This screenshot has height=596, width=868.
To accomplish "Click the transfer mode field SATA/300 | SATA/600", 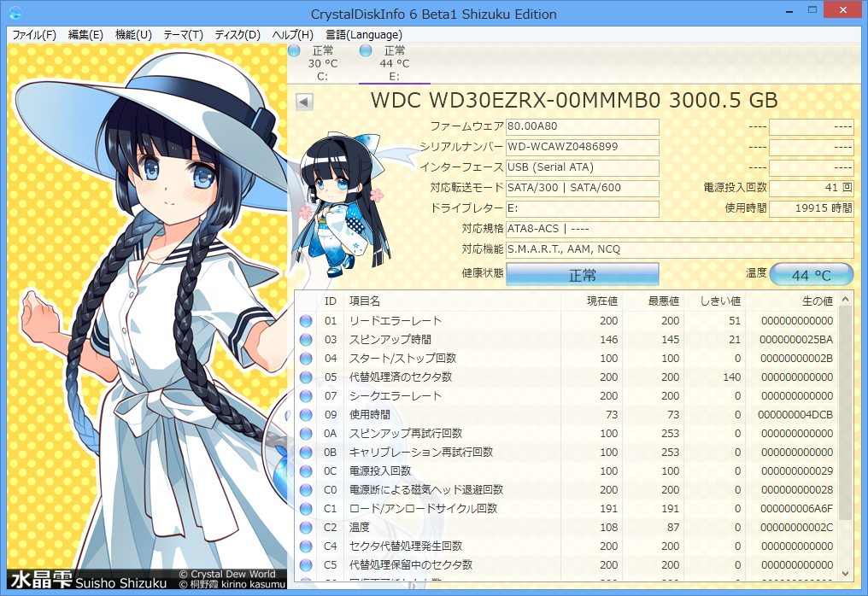I will click(x=583, y=188).
